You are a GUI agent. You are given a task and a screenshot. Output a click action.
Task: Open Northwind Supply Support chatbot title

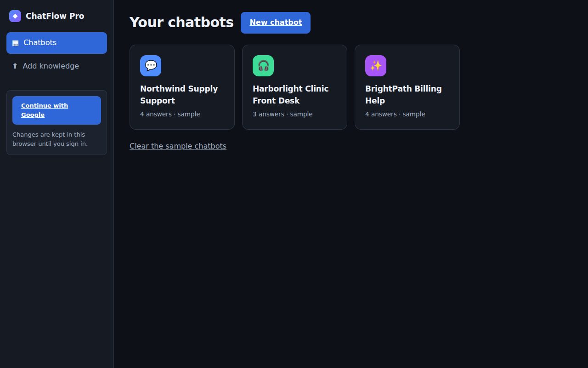(179, 95)
